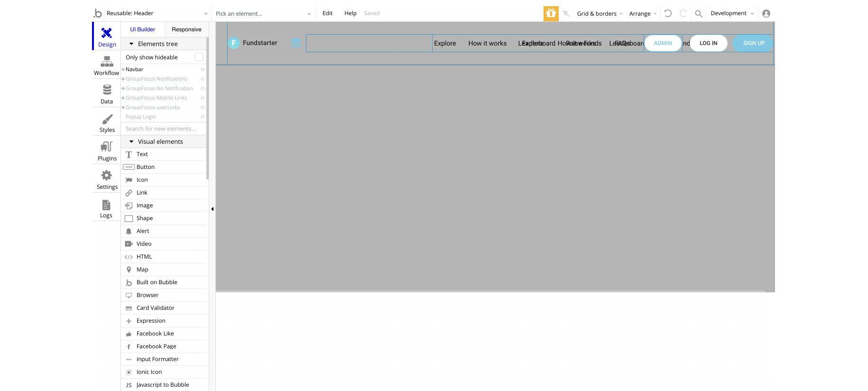
Task: Open the Edit menu
Action: pos(327,13)
